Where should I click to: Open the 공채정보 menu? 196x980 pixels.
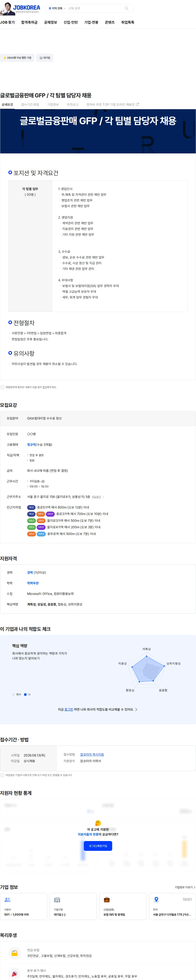pyautogui.click(x=50, y=22)
